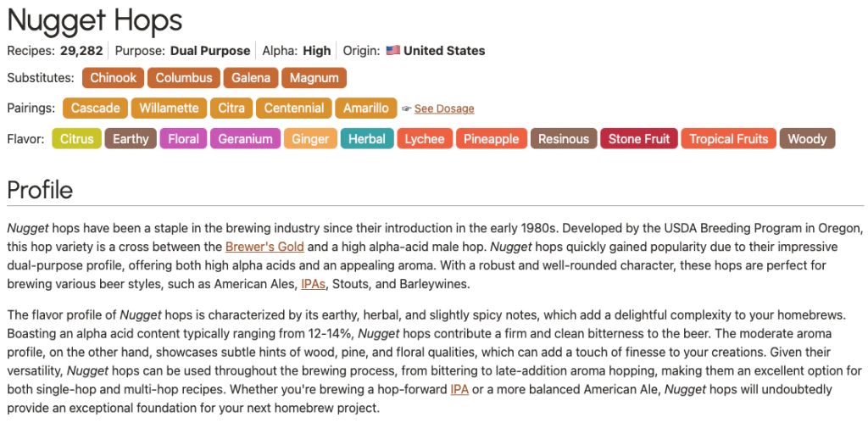Click the Earthy flavor tag
This screenshot has height=434, width=868.
[131, 139]
